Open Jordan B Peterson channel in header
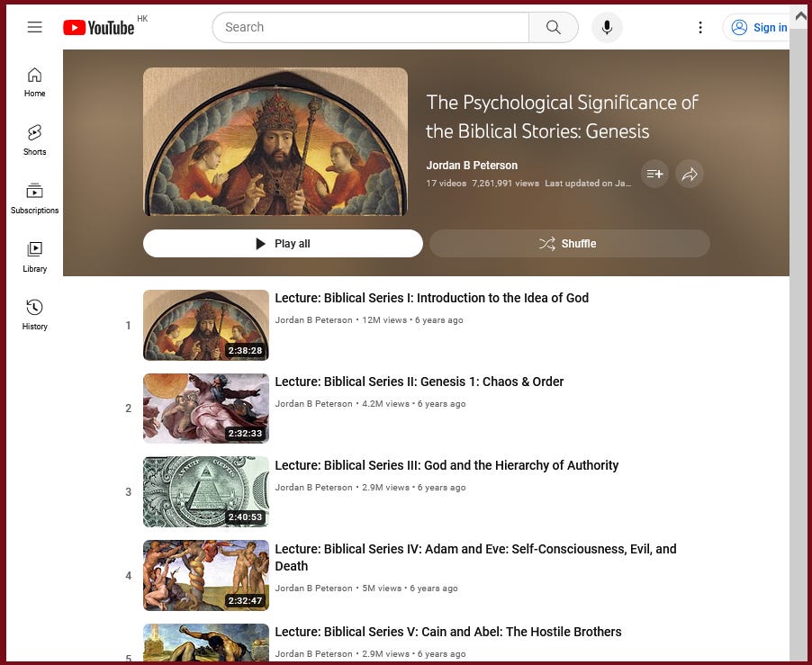This screenshot has width=812, height=665. tap(472, 166)
